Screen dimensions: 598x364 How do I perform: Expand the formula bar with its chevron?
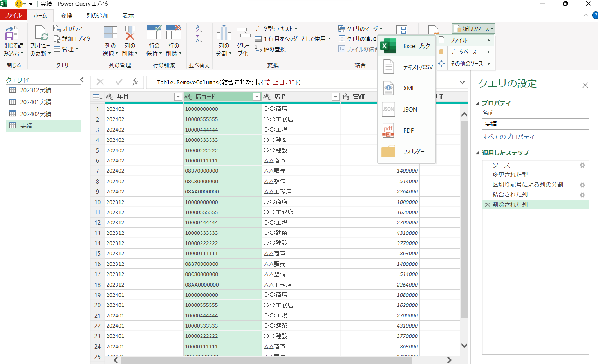coord(462,82)
